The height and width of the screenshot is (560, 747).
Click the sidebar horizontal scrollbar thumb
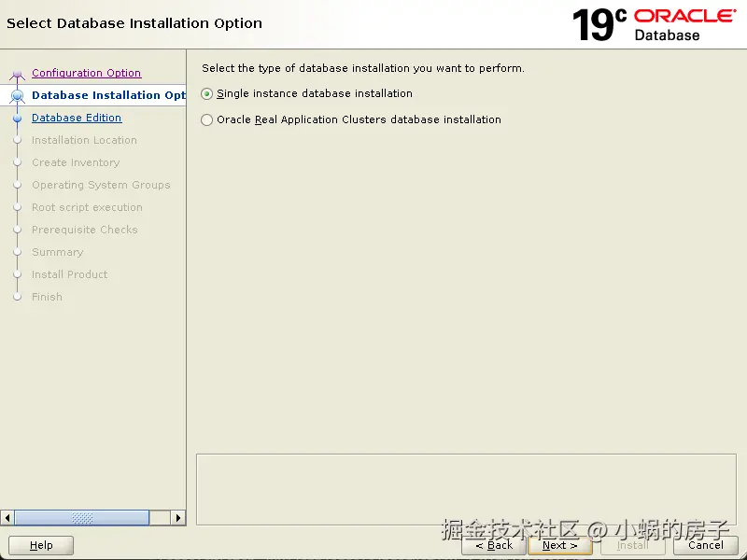(x=82, y=518)
